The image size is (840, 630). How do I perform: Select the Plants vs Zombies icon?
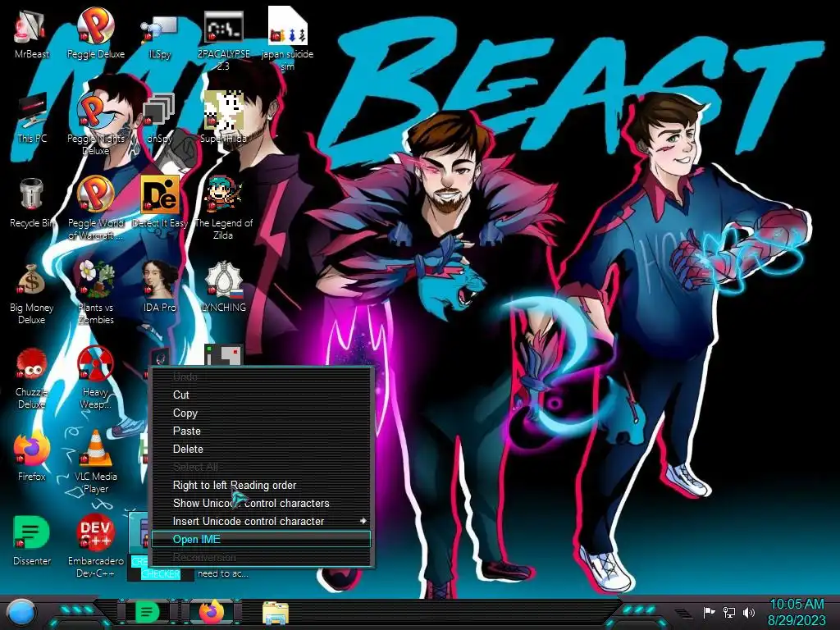pyautogui.click(x=95, y=294)
